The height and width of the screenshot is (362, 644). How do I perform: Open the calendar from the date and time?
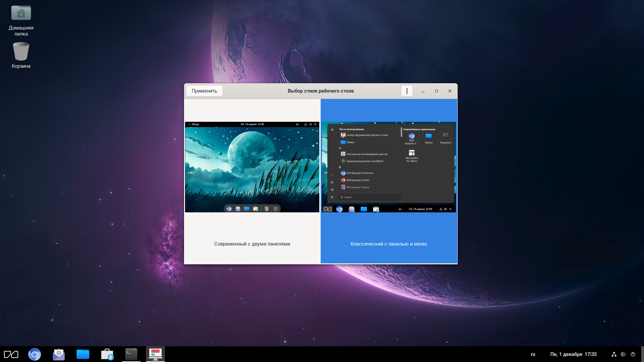[x=573, y=354]
